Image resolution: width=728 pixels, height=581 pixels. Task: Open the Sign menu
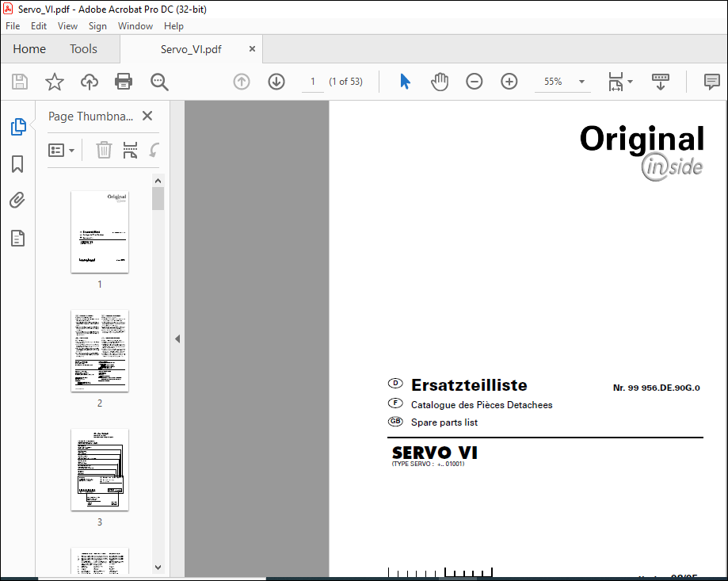(97, 26)
